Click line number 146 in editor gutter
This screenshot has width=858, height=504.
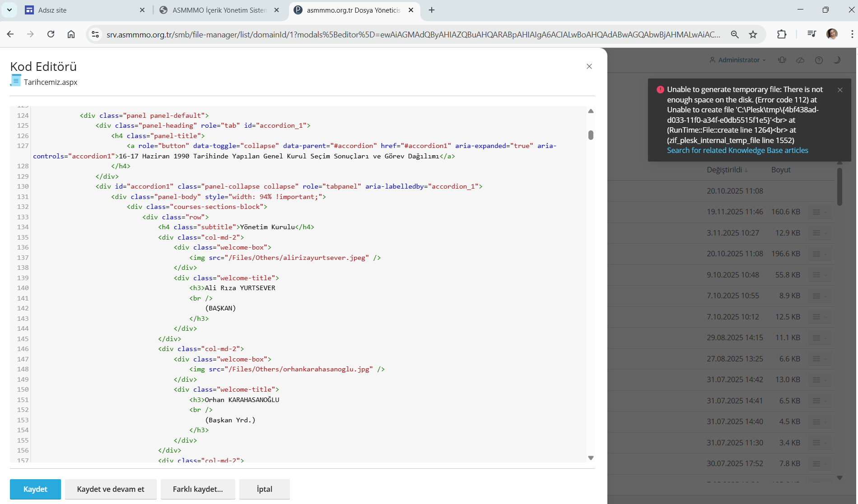click(23, 349)
